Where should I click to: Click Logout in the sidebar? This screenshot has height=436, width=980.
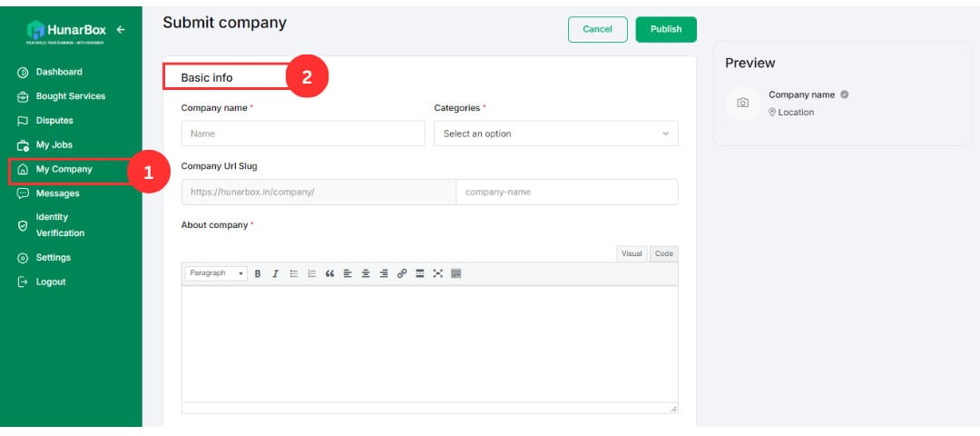click(51, 282)
